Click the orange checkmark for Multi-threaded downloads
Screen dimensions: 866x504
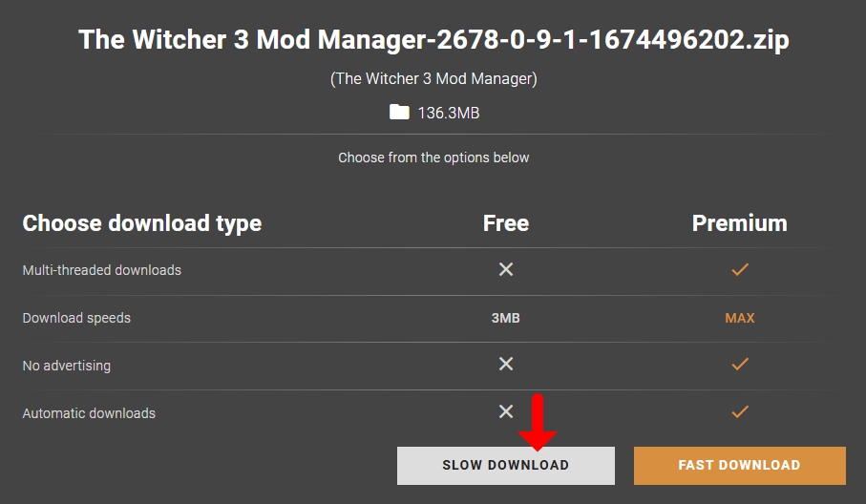coord(740,269)
